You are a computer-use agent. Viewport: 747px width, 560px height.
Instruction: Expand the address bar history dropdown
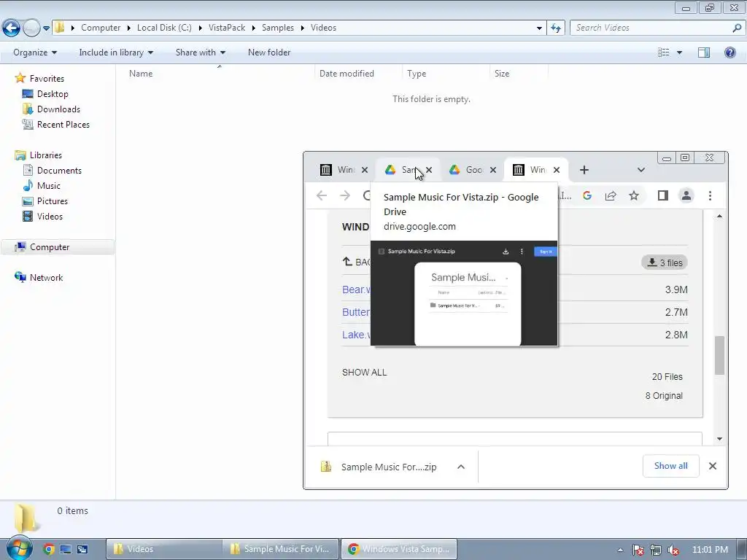[539, 28]
